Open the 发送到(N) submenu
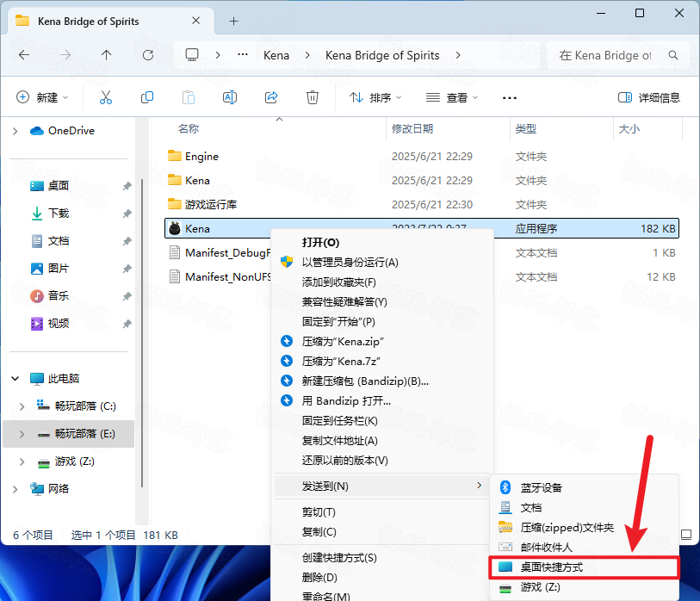 pyautogui.click(x=384, y=486)
